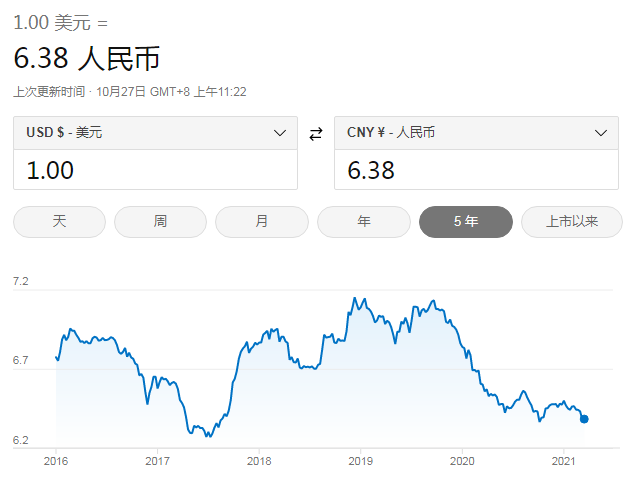
Task: Swap currencies with the exchange arrows icon
Action: tap(316, 133)
